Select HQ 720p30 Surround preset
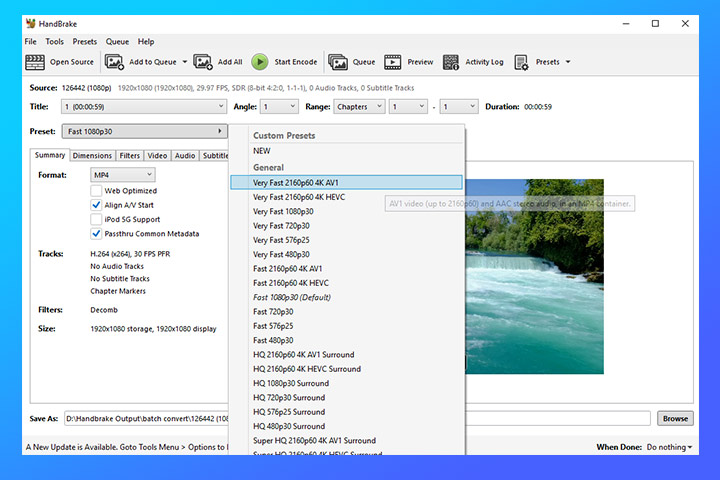 [x=347, y=398]
